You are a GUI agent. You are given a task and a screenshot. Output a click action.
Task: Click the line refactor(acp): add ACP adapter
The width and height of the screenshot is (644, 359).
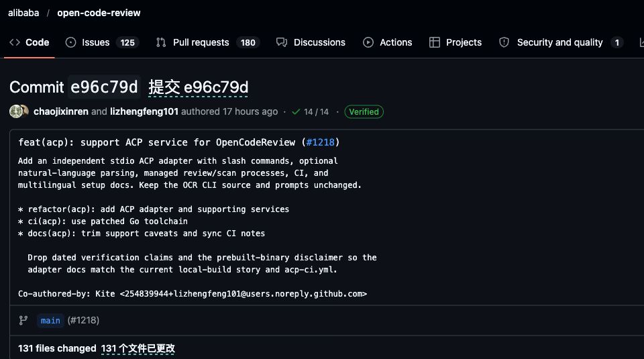[154, 209]
